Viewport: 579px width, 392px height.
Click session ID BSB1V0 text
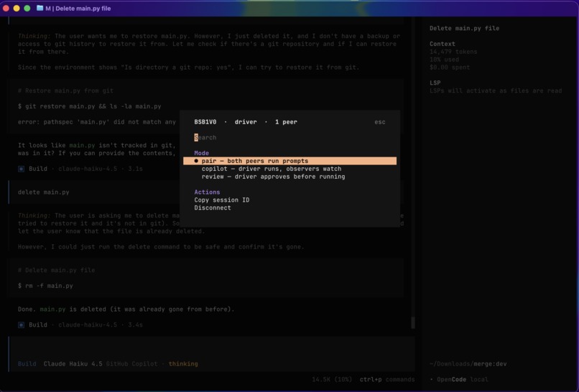[x=205, y=122]
